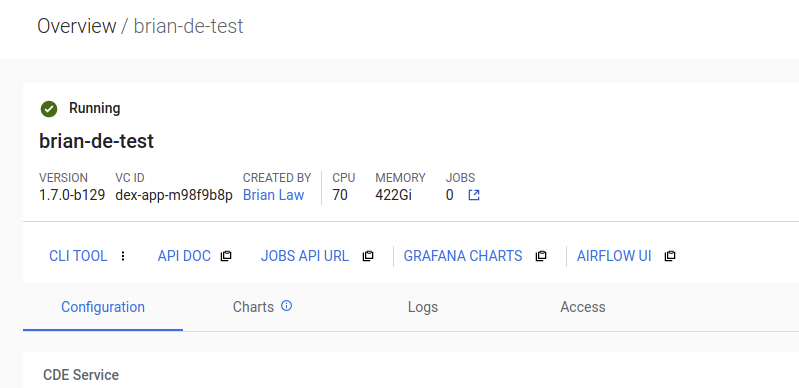Open jobs list via external link icon
The width and height of the screenshot is (799, 388).
pos(474,195)
